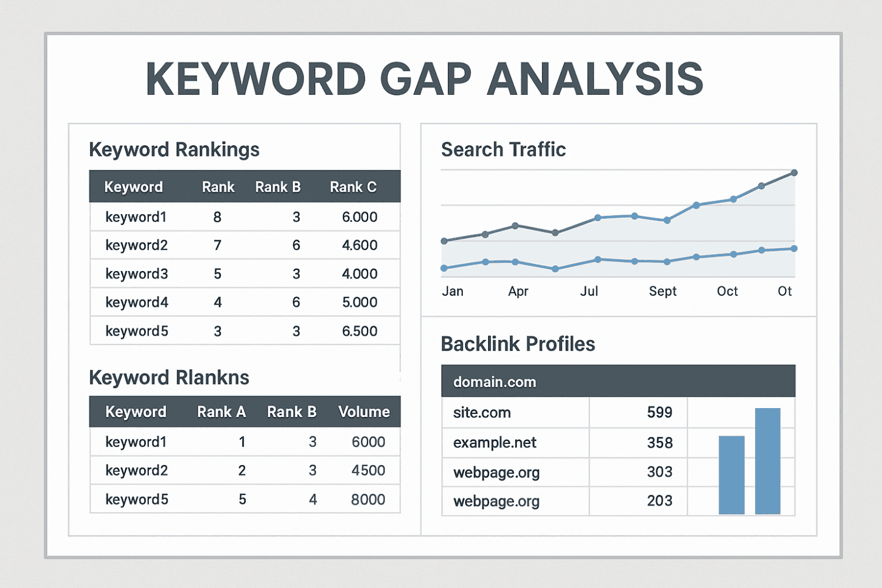The width and height of the screenshot is (882, 588).
Task: Click the Rank A column header
Action: tap(221, 412)
